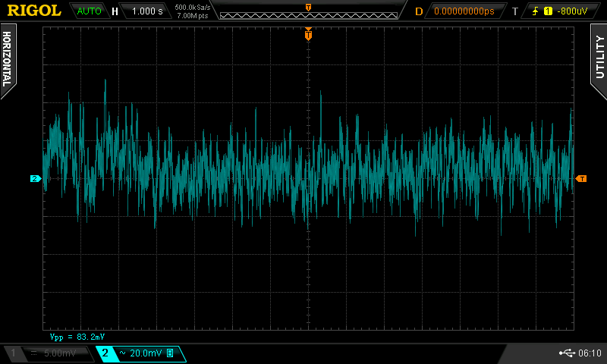Click the Vpp = 83.2mV measurement
The height and width of the screenshot is (364, 607).
pos(77,337)
